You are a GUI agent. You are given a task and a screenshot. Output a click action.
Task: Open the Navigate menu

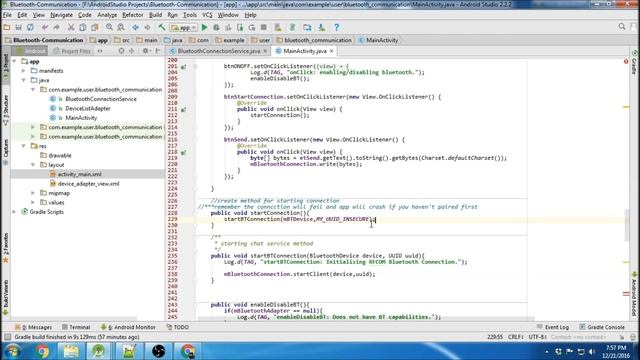pos(61,15)
